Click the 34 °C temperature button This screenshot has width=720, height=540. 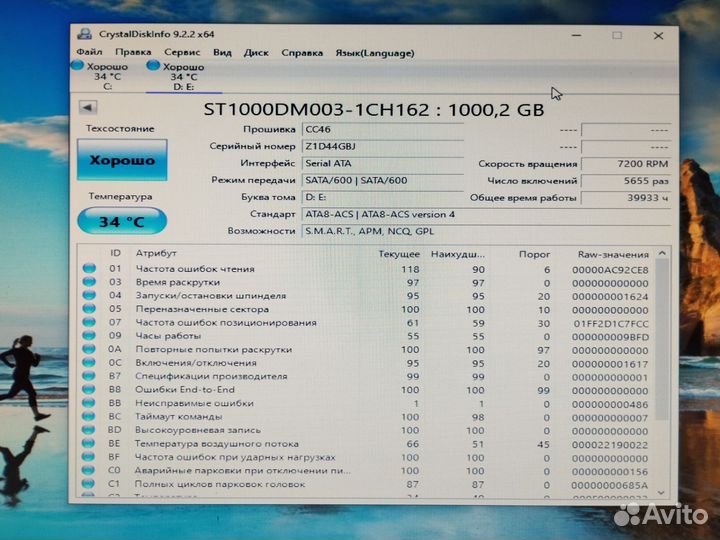122,221
